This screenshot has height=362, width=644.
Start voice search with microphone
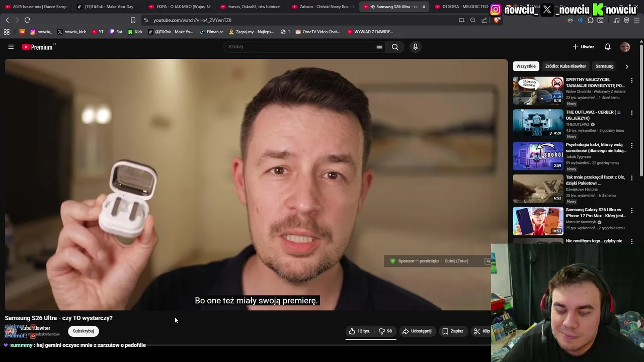(x=415, y=47)
